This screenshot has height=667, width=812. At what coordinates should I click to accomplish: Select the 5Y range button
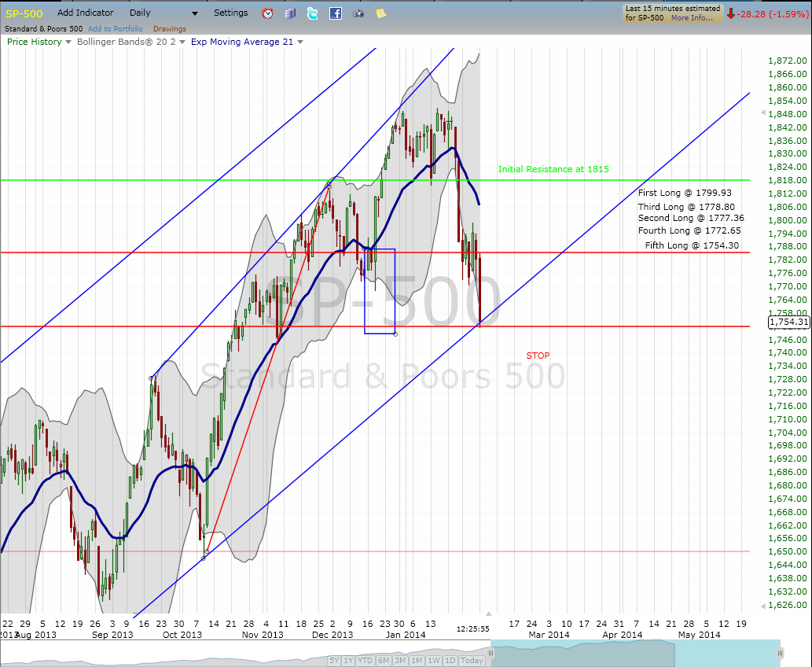334,660
